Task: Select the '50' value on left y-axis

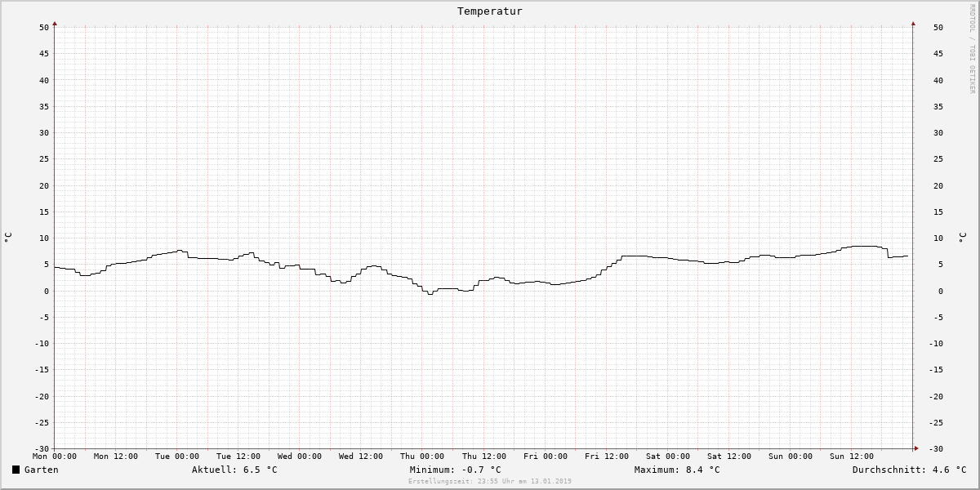Action: click(45, 28)
